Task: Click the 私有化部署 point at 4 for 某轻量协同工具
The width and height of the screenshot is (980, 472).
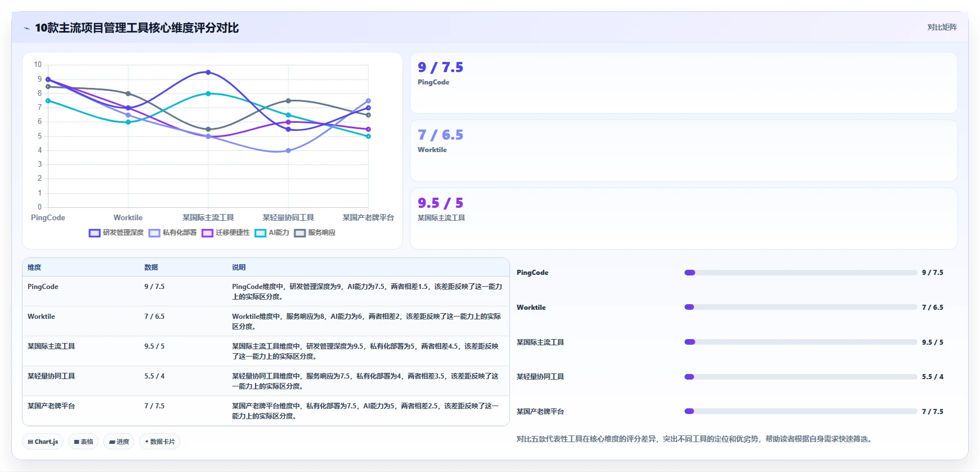Action: (x=288, y=150)
